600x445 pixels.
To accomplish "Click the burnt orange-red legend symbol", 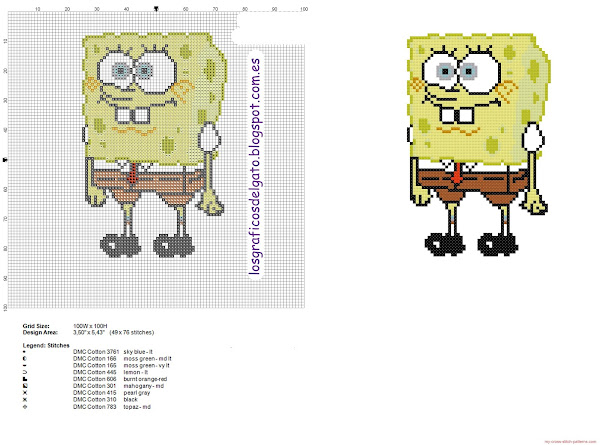I will [25, 379].
